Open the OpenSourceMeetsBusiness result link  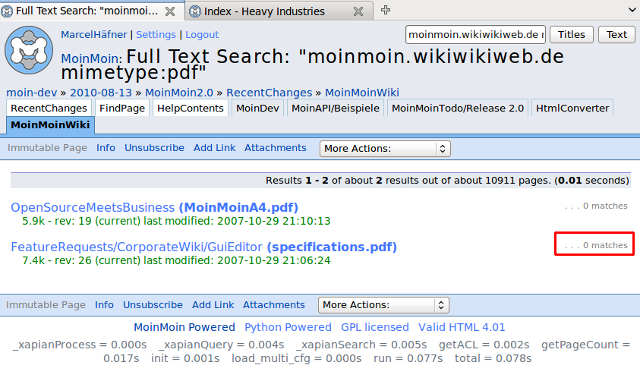click(93, 207)
